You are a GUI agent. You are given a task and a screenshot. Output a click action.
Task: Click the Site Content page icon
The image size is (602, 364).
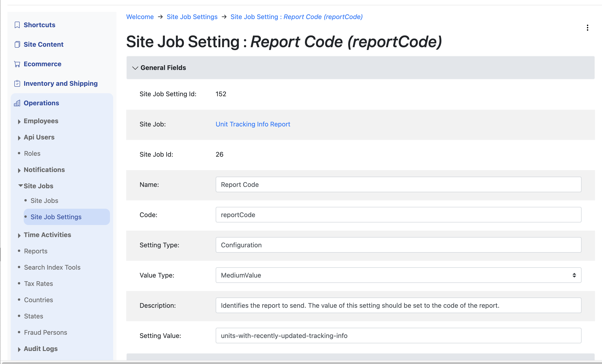point(17,44)
